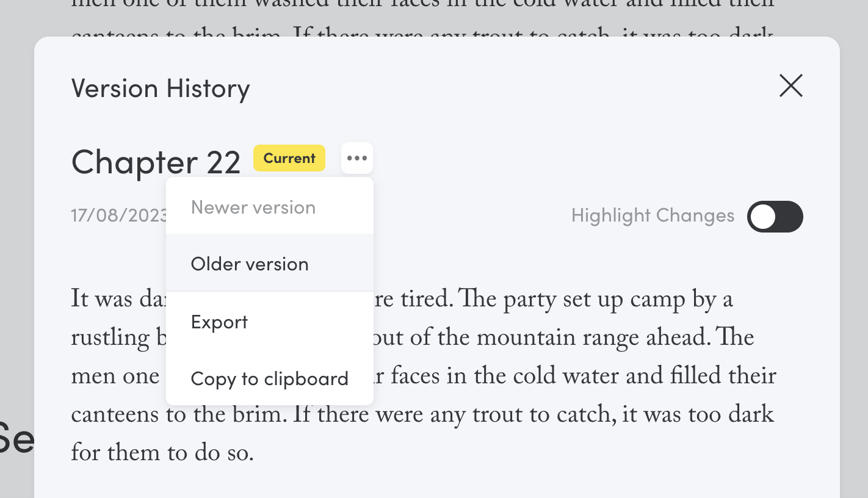
Task: Click the yellow Current badge
Action: point(289,158)
